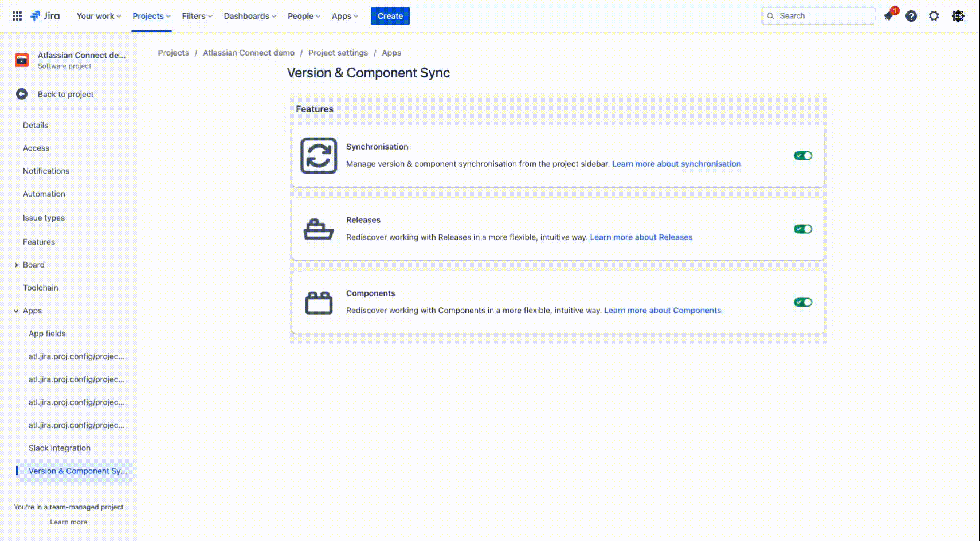
Task: Click the Releases feature title
Action: tap(363, 220)
